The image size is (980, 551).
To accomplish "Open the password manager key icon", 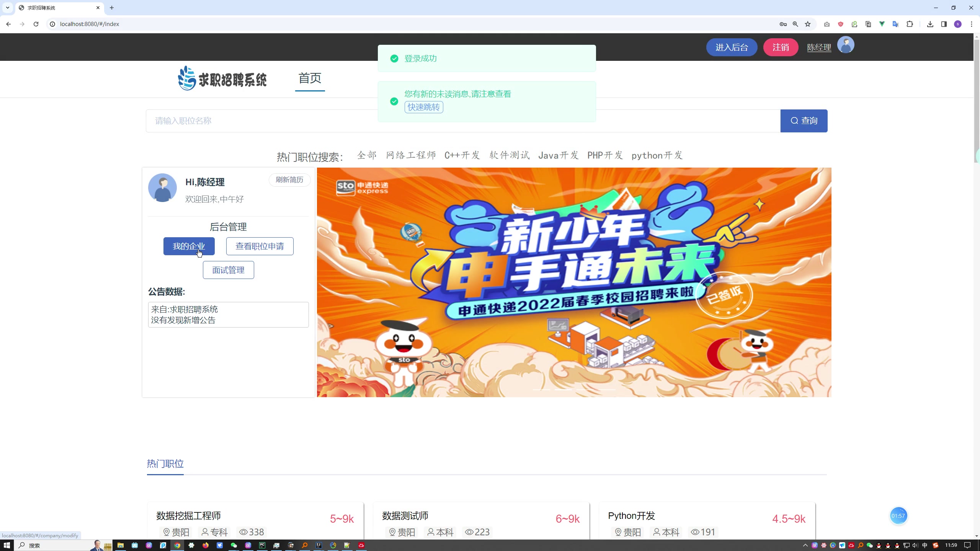I will pyautogui.click(x=783, y=24).
